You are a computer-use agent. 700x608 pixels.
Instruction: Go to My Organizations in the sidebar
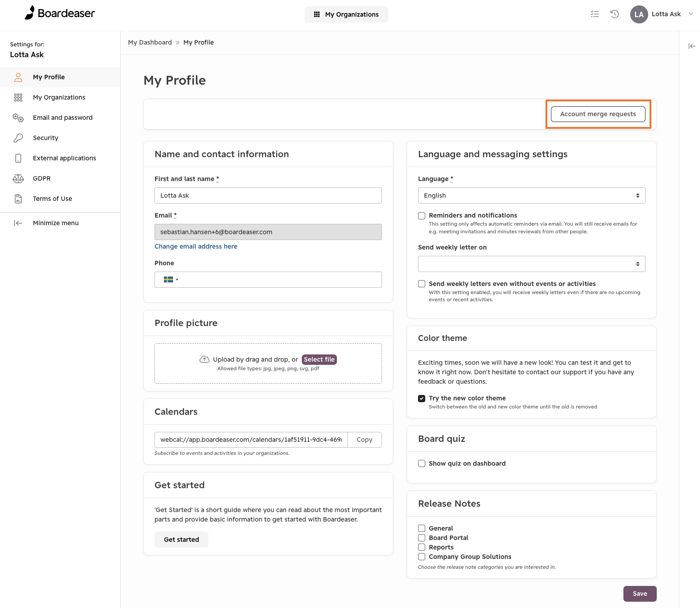click(x=59, y=97)
